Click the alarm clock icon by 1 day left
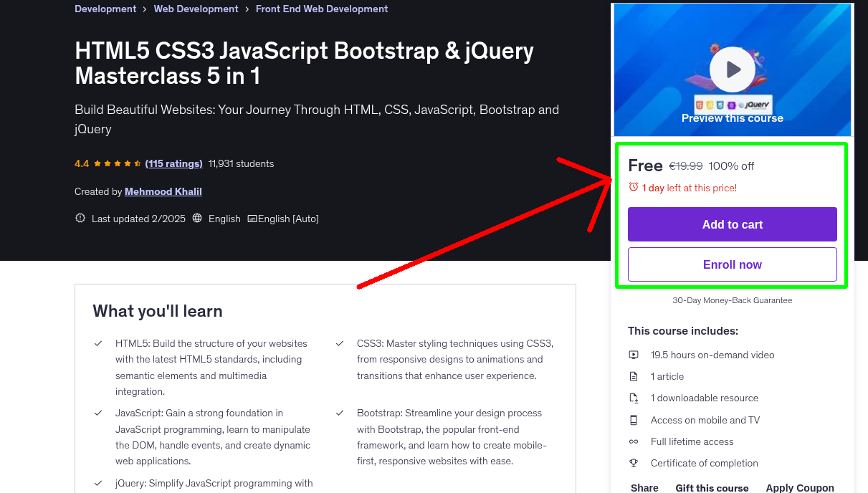This screenshot has height=493, width=868. tap(633, 187)
